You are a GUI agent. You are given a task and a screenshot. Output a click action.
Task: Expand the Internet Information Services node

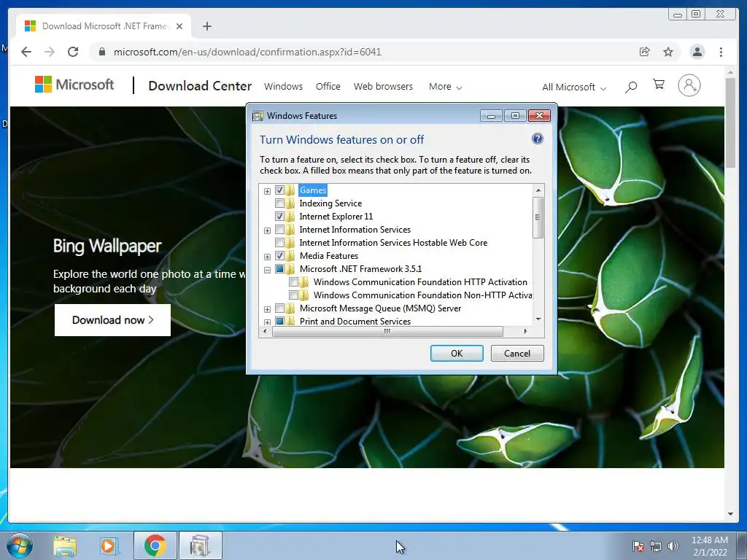[267, 230]
